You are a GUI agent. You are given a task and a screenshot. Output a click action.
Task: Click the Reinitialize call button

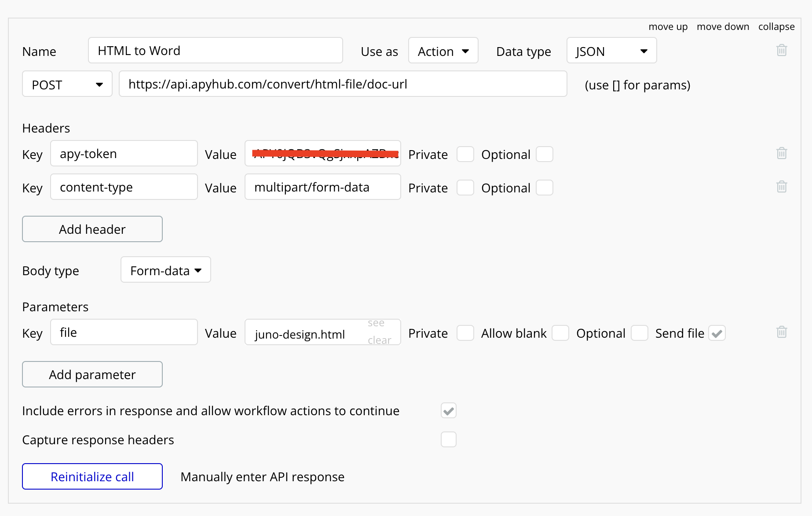(x=92, y=476)
